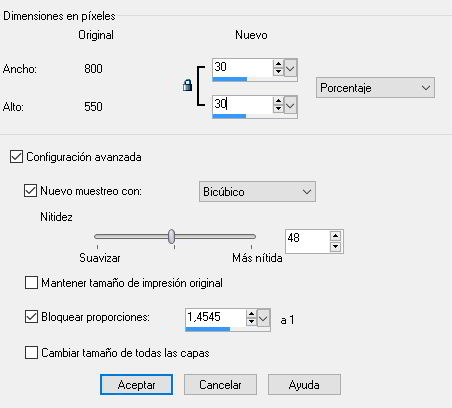Uncheck Nuevo muestreo con option
The width and height of the screenshot is (452, 408).
tap(30, 191)
